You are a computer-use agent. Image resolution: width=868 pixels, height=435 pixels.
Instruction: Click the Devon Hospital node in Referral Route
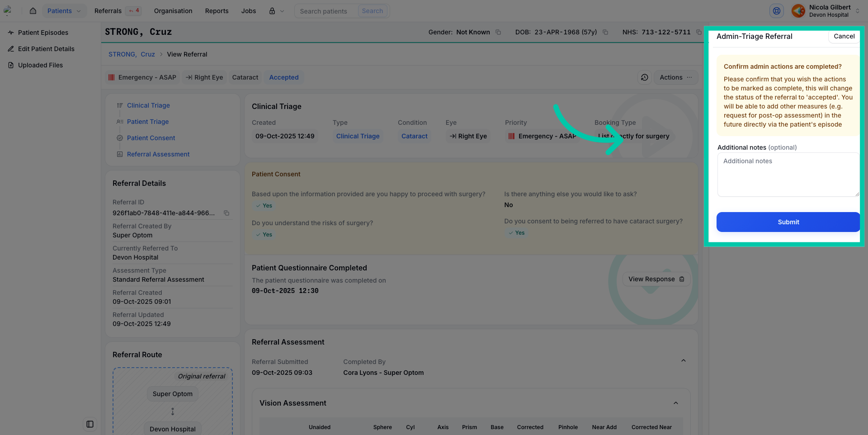173,429
